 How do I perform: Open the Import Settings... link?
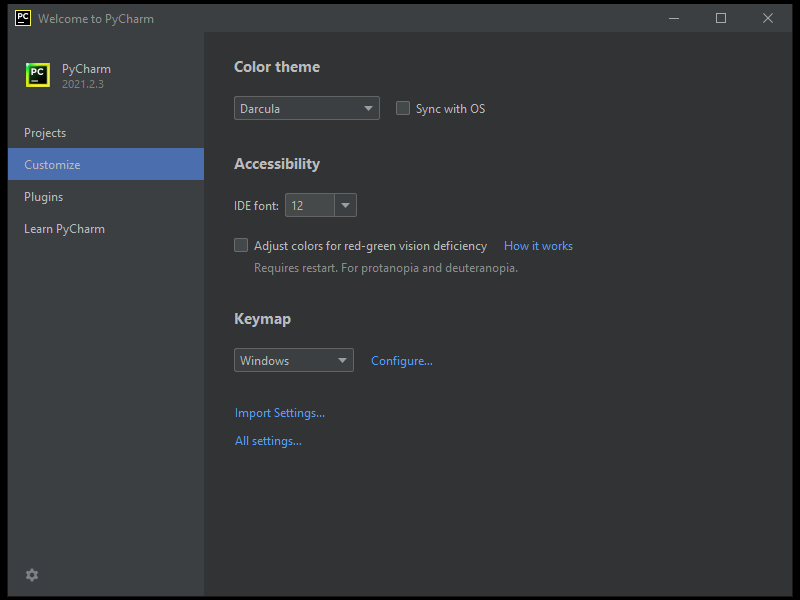point(280,413)
